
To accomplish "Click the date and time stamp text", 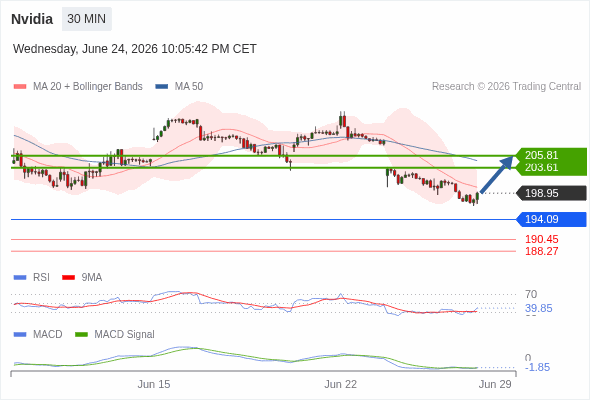I will (x=135, y=49).
